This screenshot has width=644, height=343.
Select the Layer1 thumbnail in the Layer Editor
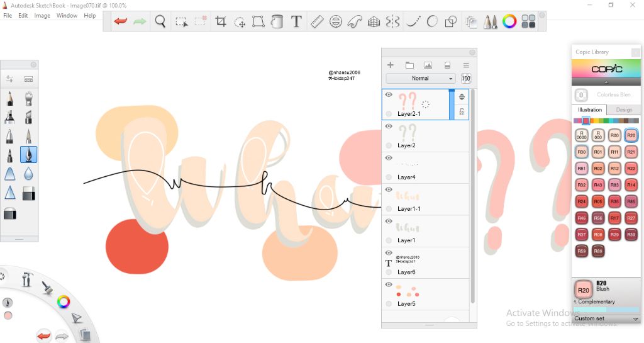click(x=408, y=227)
